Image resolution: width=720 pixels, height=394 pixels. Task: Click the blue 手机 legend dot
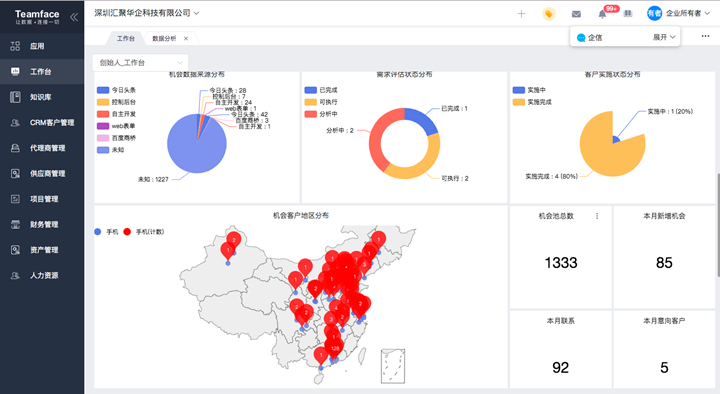tap(98, 232)
